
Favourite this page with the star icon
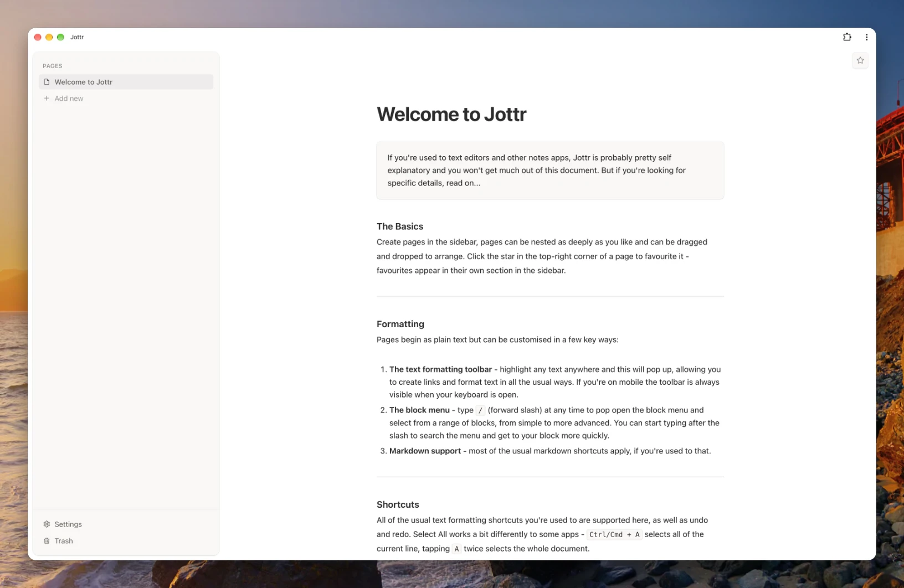point(860,60)
